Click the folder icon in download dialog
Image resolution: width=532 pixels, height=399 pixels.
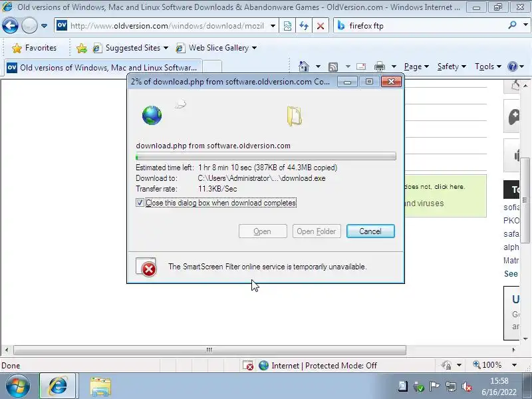(294, 116)
